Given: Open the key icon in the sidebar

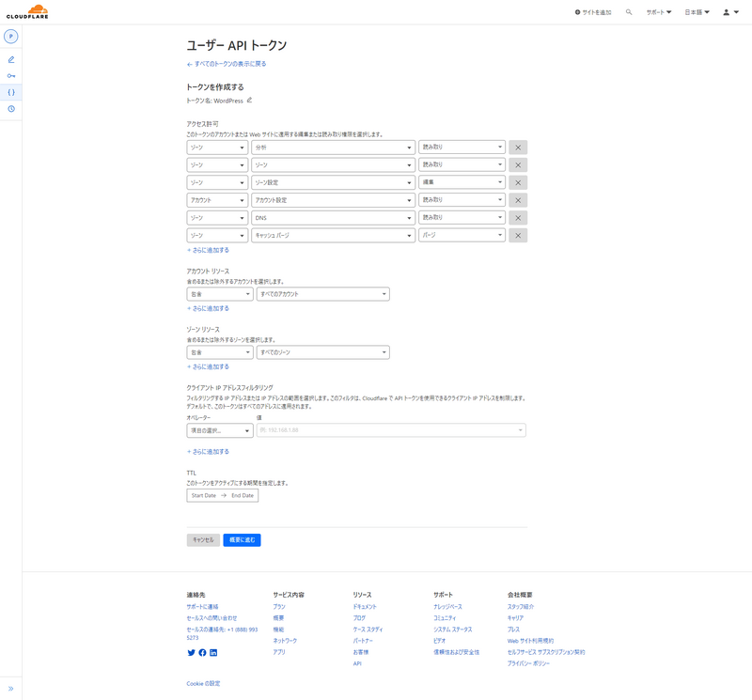Looking at the screenshot, I should click(x=11, y=76).
